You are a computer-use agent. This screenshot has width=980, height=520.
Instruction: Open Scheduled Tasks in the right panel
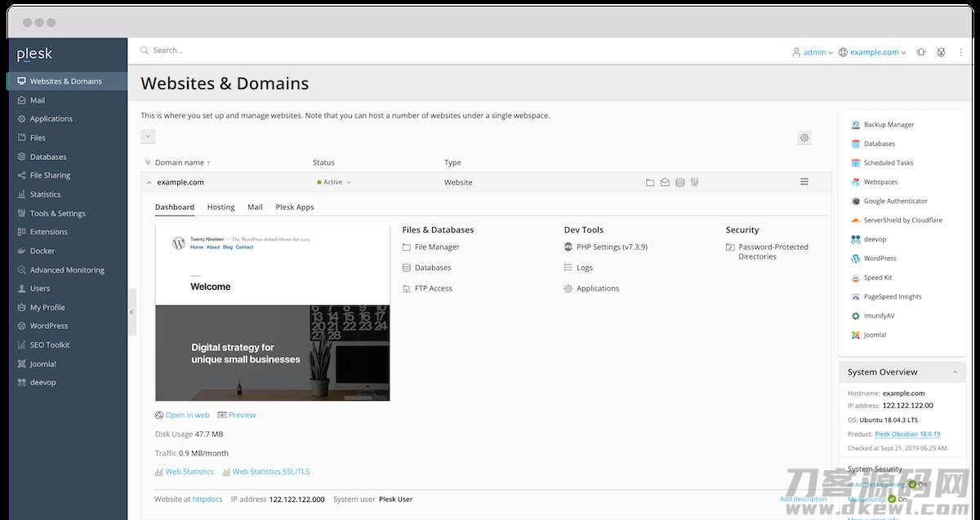[x=882, y=163]
